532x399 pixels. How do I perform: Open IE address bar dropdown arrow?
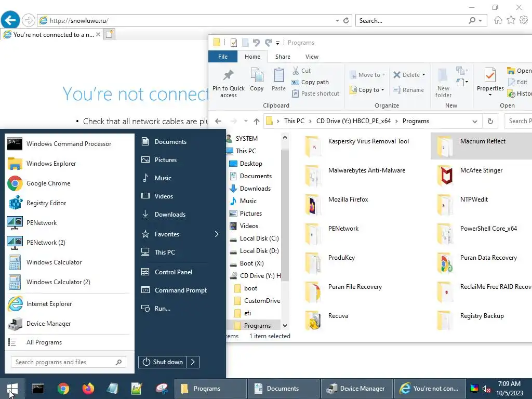pos(337,21)
